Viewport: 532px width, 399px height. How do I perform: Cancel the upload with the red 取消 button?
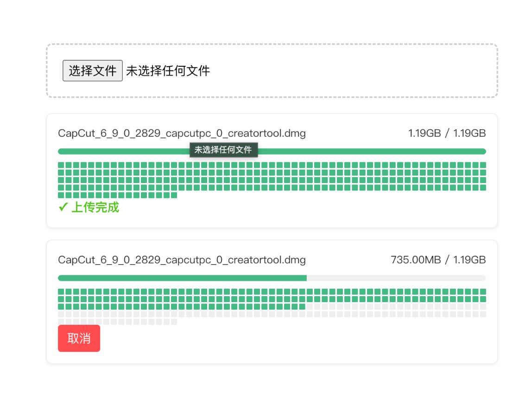(79, 338)
